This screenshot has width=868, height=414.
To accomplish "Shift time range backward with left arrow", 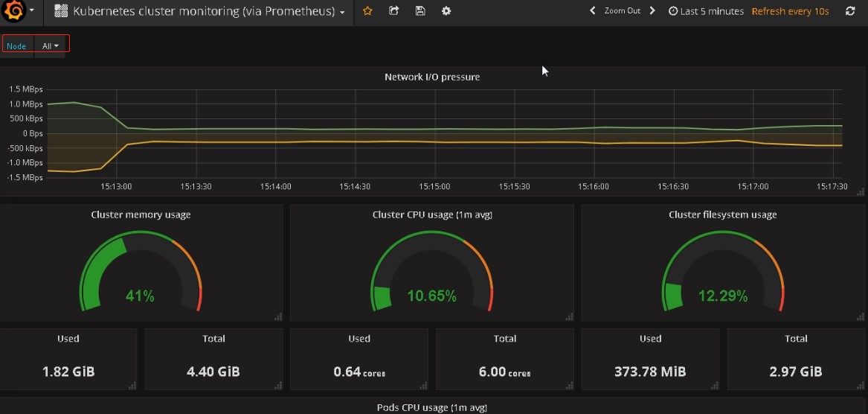I will pos(592,11).
